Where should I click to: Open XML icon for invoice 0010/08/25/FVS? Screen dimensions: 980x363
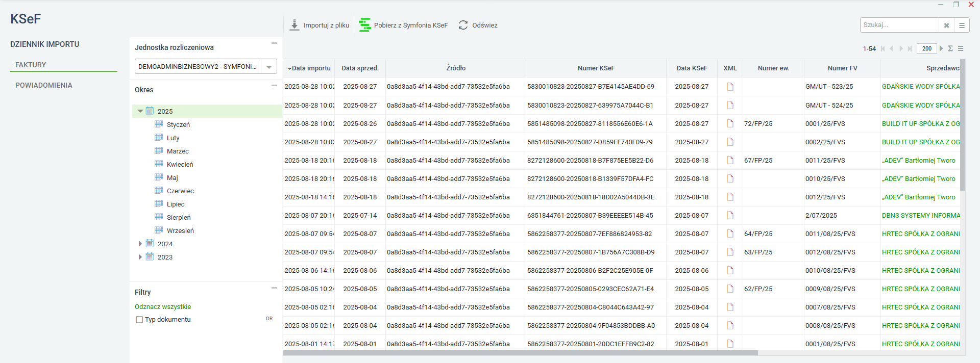[x=730, y=270]
